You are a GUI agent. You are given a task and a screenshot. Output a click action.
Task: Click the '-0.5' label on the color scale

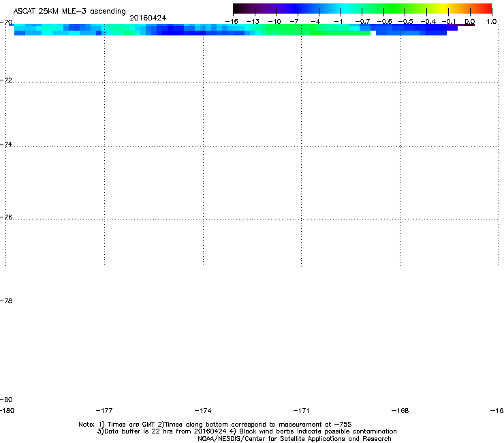(405, 22)
